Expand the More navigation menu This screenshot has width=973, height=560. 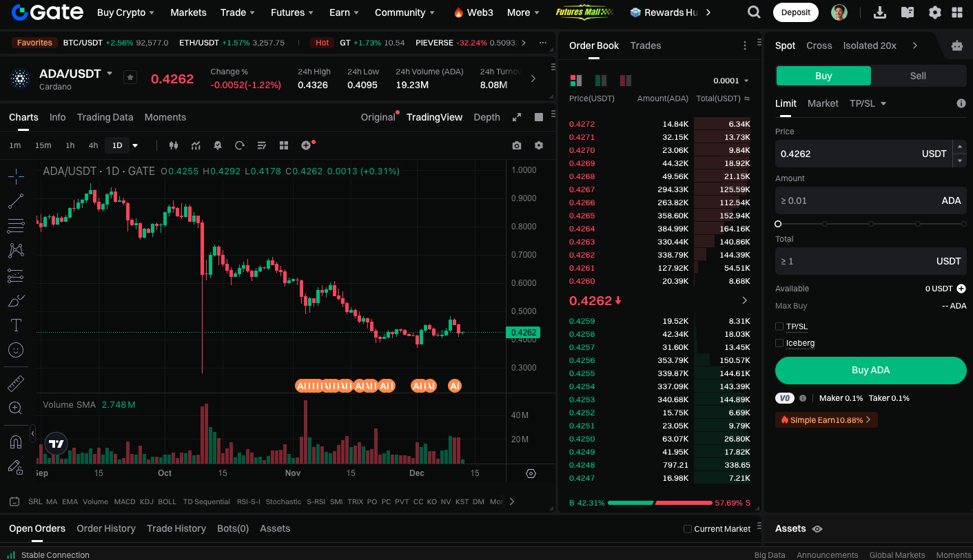pyautogui.click(x=523, y=12)
